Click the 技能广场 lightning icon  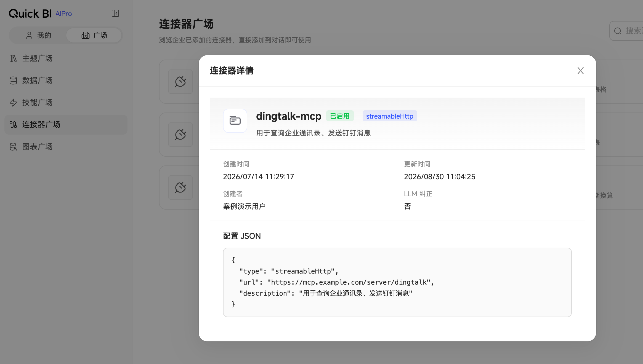click(13, 103)
